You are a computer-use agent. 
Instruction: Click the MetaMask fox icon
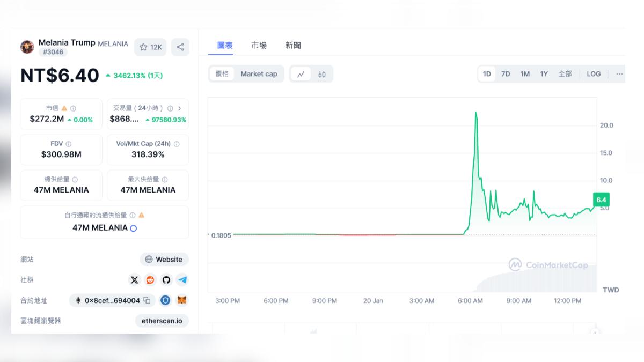tap(182, 300)
